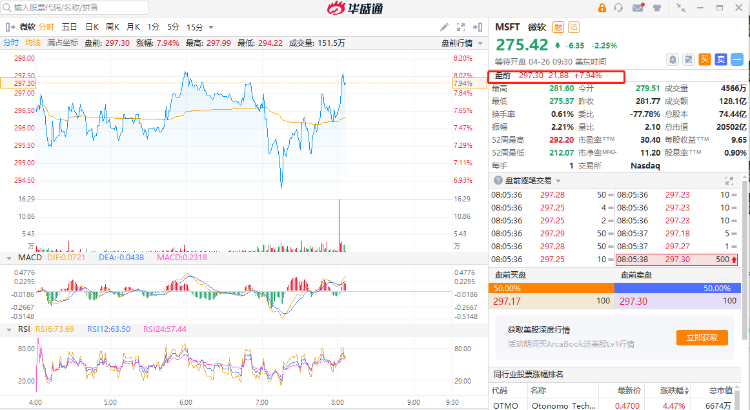Toggle the 均线 average line

(33, 43)
